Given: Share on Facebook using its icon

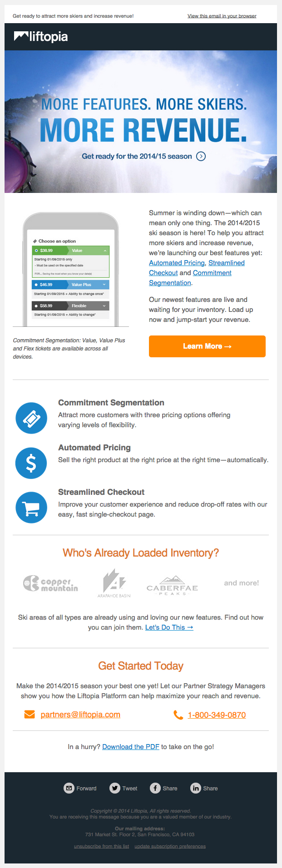Looking at the screenshot, I should click(x=155, y=788).
